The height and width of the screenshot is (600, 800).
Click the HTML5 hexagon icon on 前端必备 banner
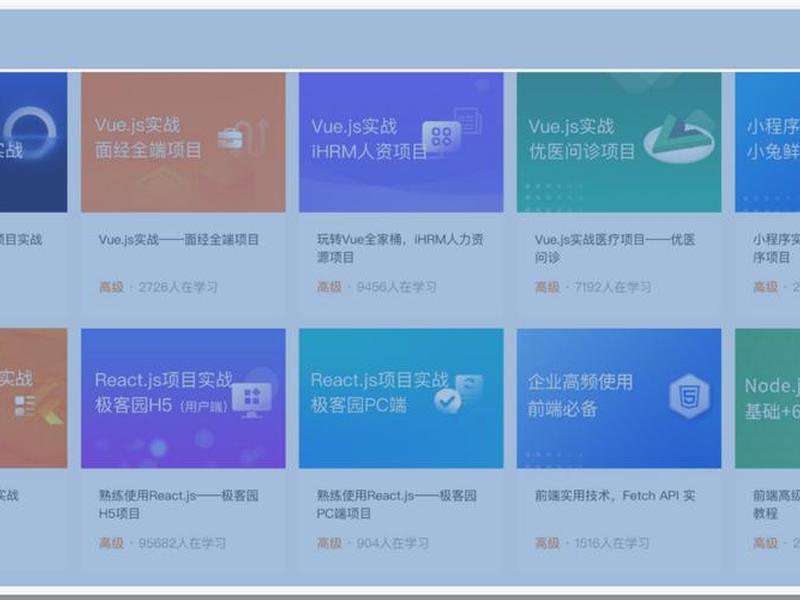tap(689, 396)
